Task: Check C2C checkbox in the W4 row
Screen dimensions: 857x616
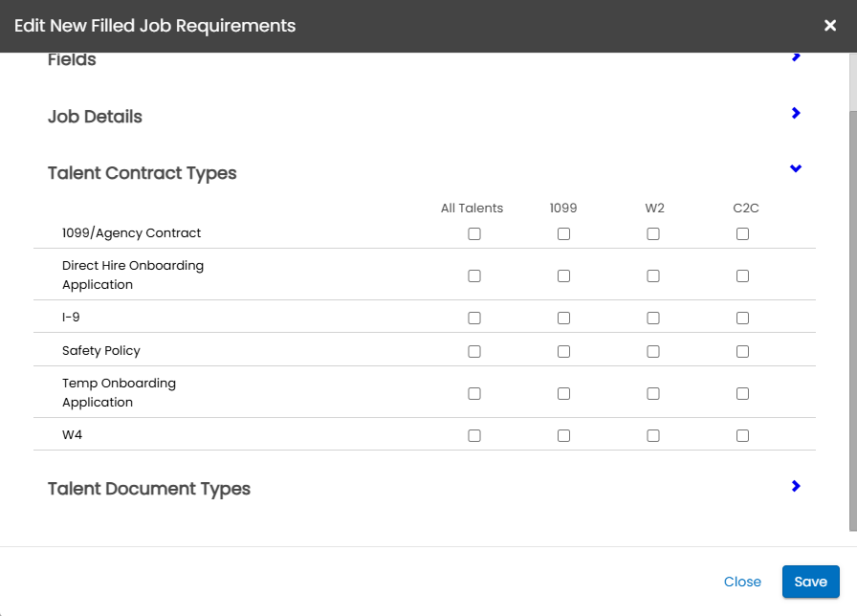Action: click(x=742, y=436)
